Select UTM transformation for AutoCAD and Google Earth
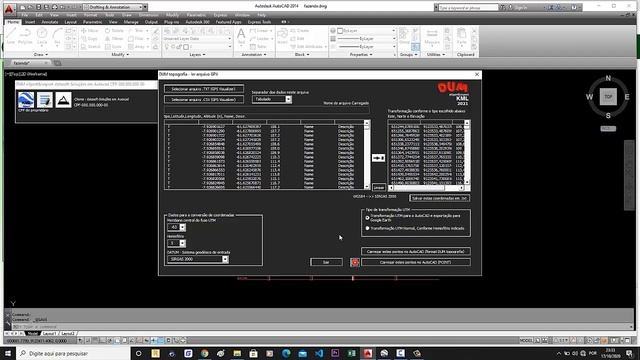This screenshot has height=360, width=640. pyautogui.click(x=367, y=218)
